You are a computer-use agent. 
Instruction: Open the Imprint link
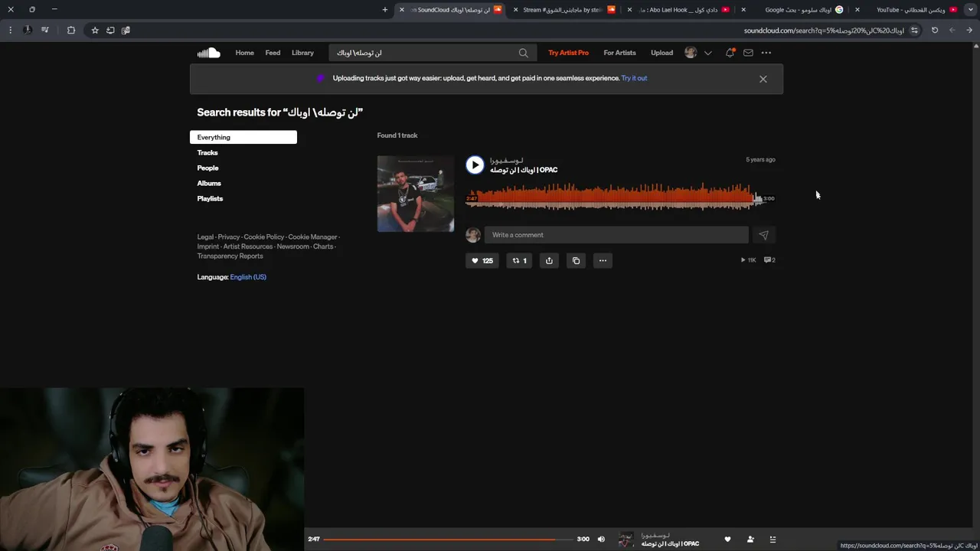(208, 246)
